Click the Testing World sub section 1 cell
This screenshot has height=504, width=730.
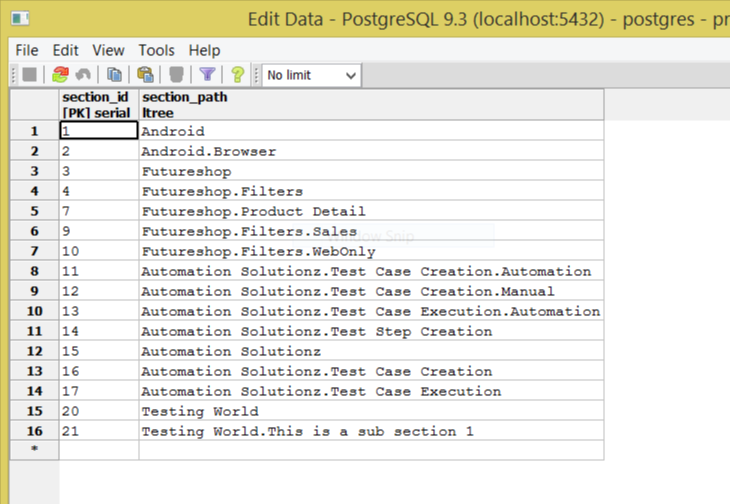pos(371,431)
